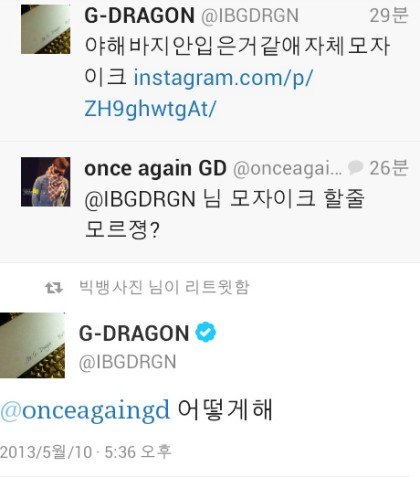Open once again GD's profile picture
The width and height of the screenshot is (420, 477).
46,182
